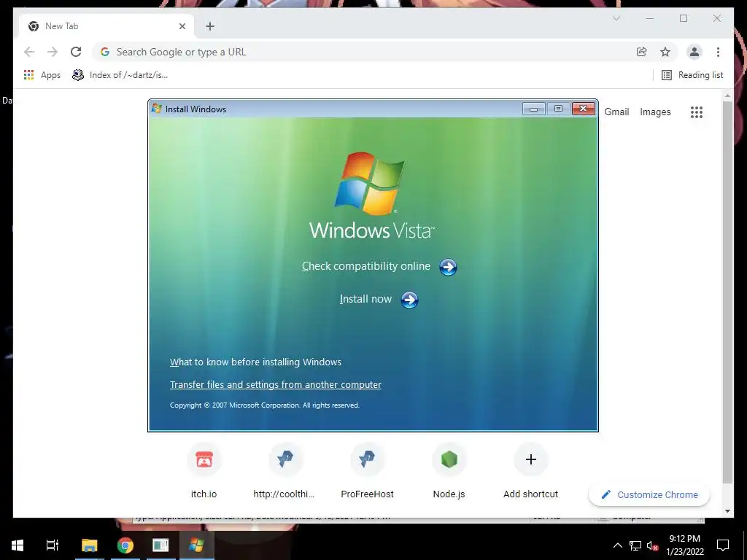Minimize the Chrome window
This screenshot has width=747, height=560.
click(650, 18)
